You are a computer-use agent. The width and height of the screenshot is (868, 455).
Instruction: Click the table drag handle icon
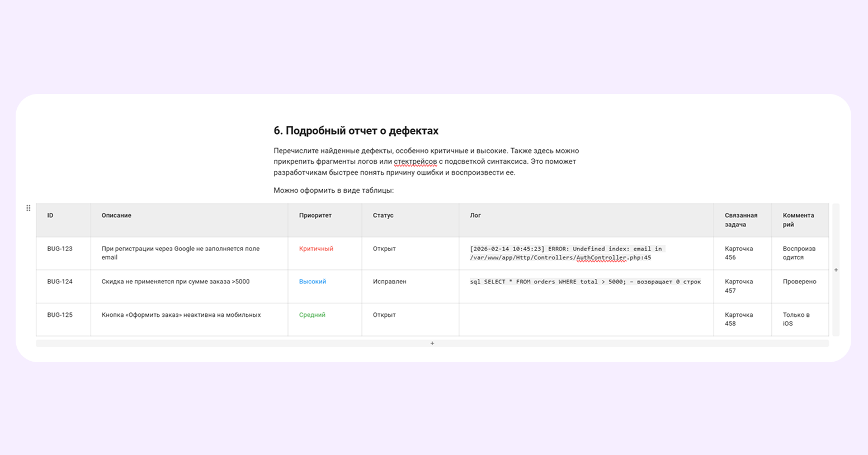29,208
